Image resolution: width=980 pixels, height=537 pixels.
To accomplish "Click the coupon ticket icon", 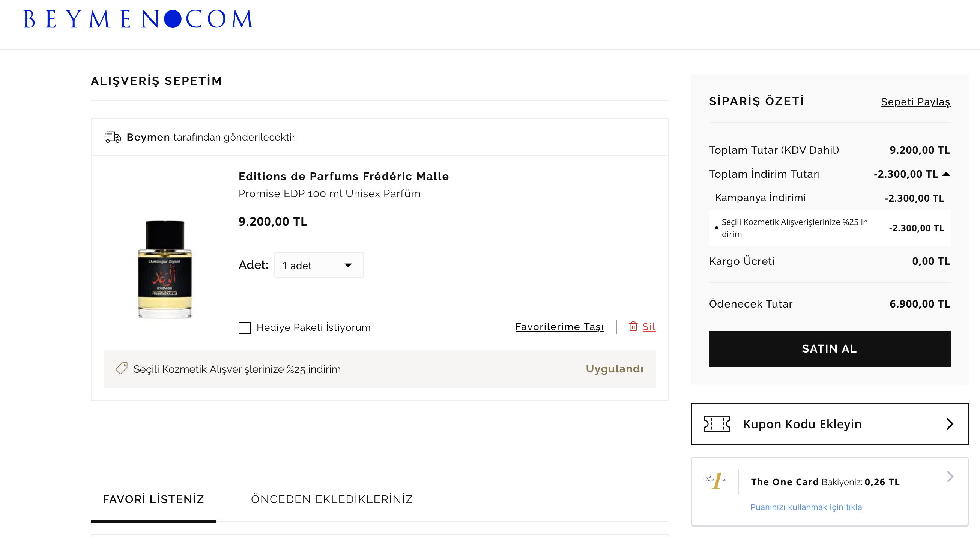I will (x=717, y=423).
